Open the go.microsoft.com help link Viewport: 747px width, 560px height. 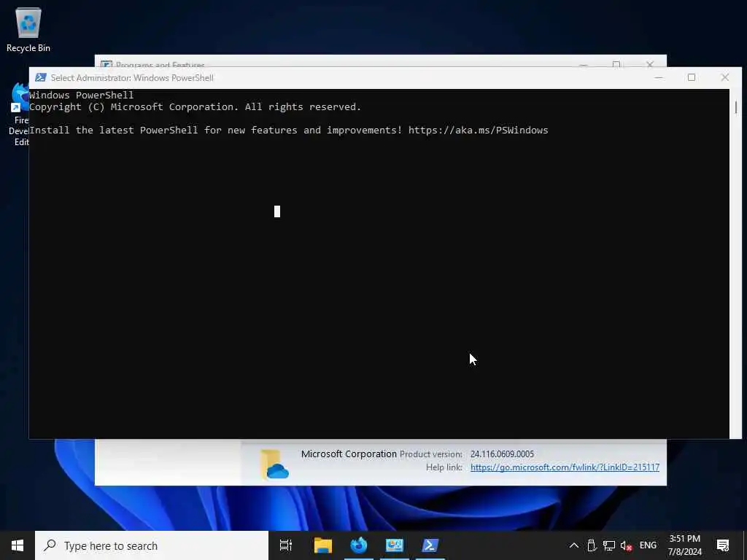pos(565,467)
